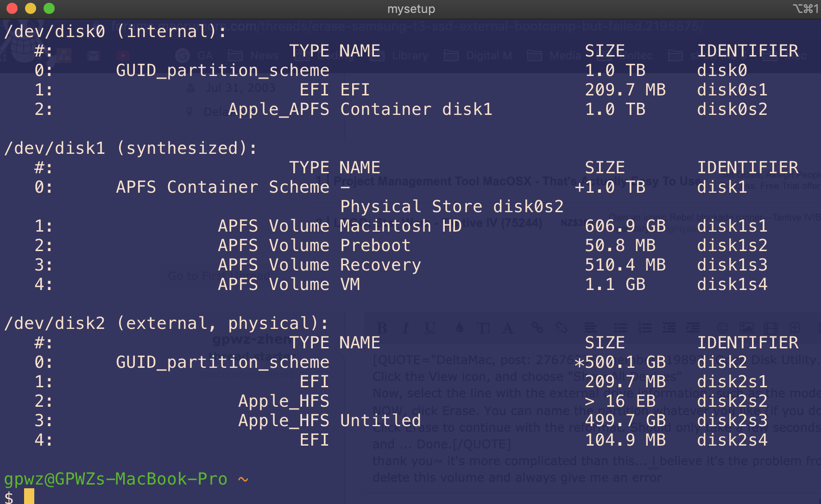The image size is (821, 504).
Task: Open the Digital M bookmark folder in the background browser
Action: [x=478, y=56]
